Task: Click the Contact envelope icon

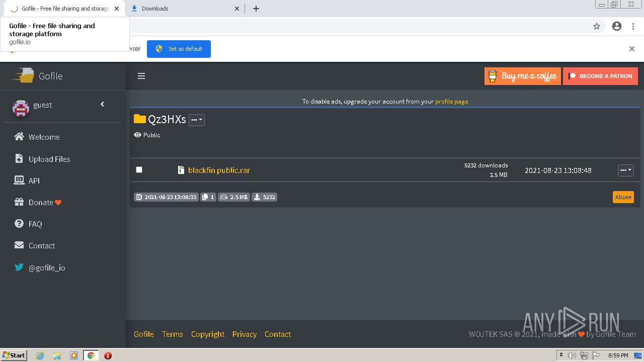Action: pos(19,245)
